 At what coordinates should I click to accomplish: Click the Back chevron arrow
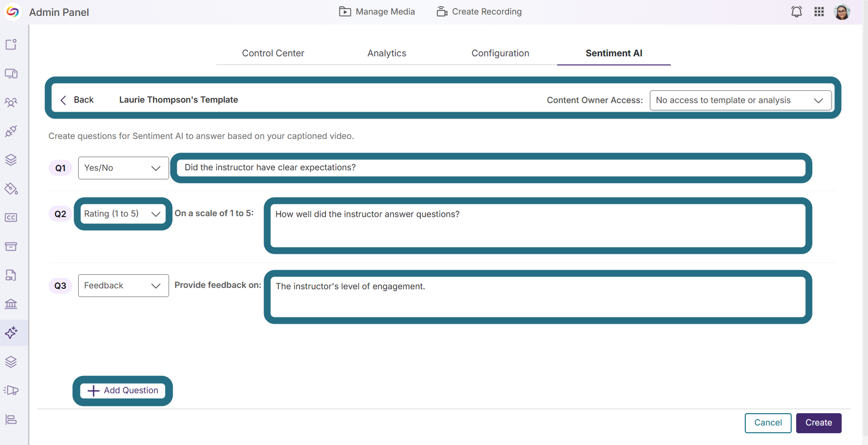64,100
